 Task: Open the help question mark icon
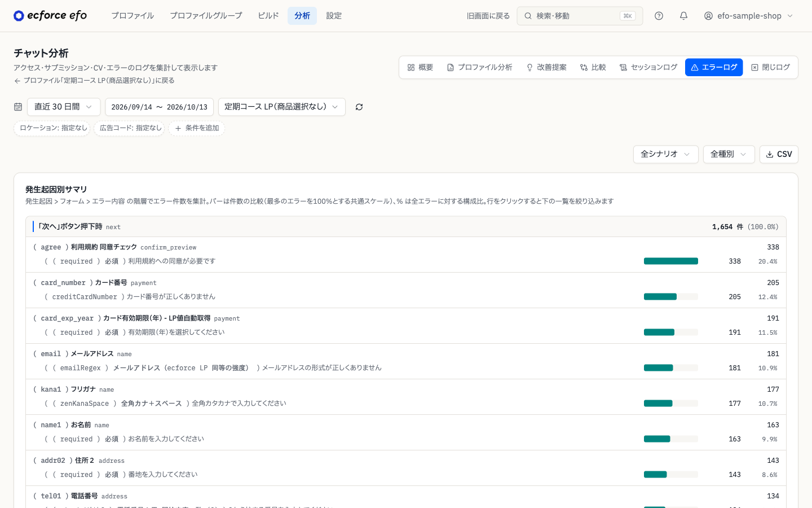[x=659, y=16]
